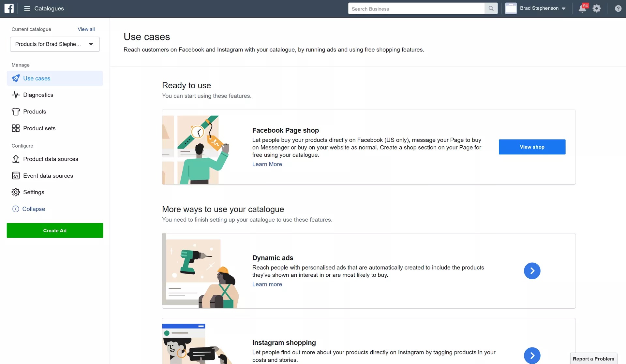Click the Facebook Page shop illustration

(196, 150)
